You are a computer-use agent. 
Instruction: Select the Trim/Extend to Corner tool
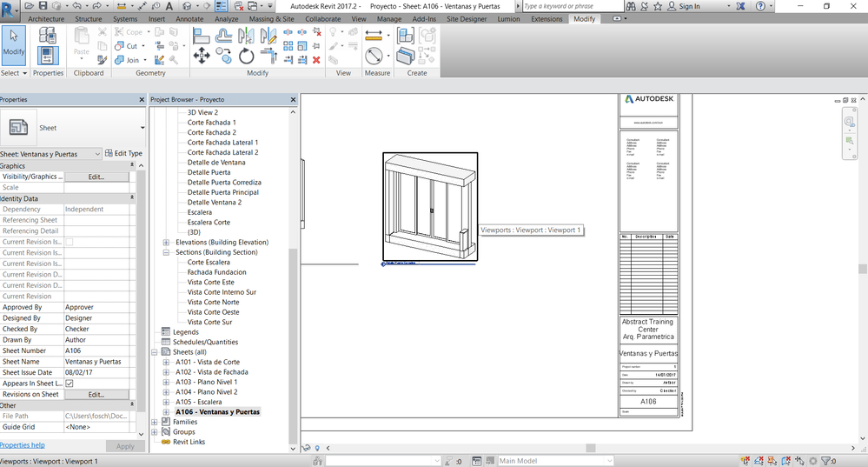coord(268,56)
